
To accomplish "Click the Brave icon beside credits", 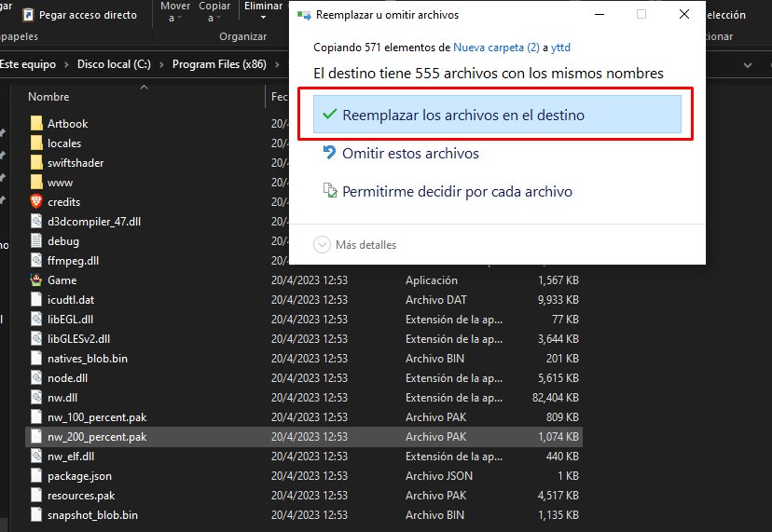I will point(36,202).
